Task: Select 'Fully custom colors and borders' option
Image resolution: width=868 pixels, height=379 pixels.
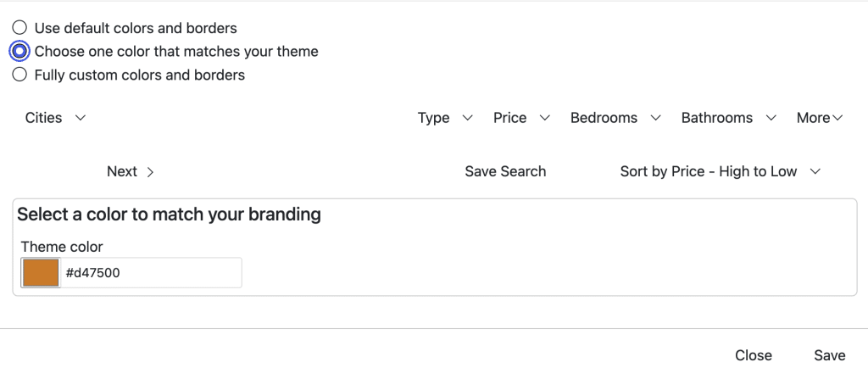Action: (x=19, y=75)
